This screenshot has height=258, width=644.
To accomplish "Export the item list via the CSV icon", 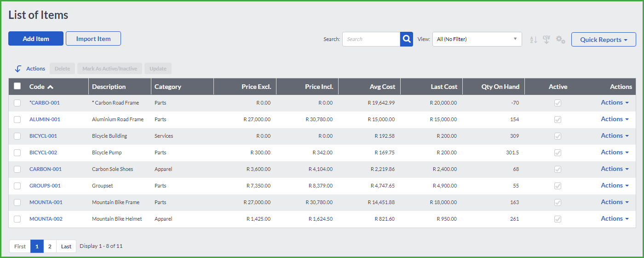I will 546,40.
